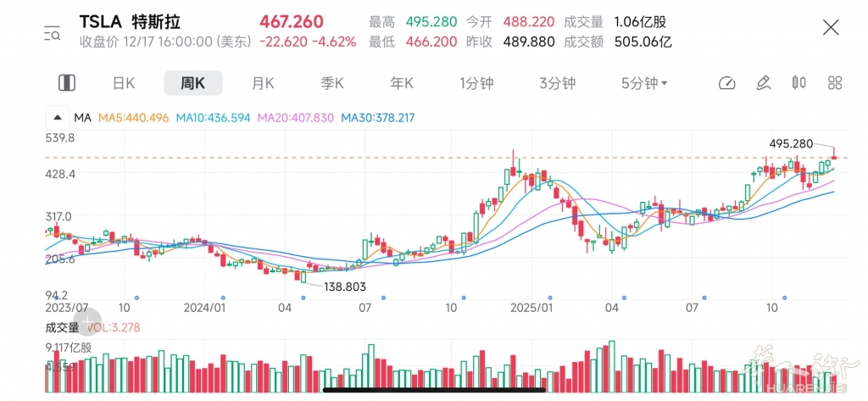Switch to the 日K daily chart tab
868x401 pixels.
click(x=124, y=83)
